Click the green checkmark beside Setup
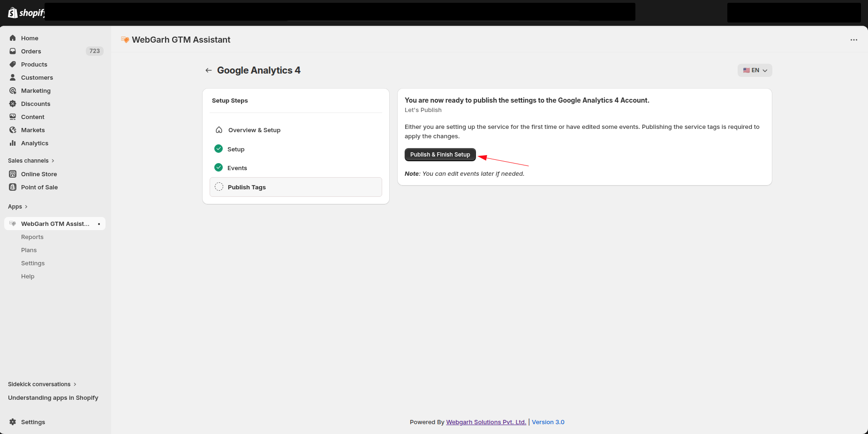Image resolution: width=868 pixels, height=434 pixels. 219,149
